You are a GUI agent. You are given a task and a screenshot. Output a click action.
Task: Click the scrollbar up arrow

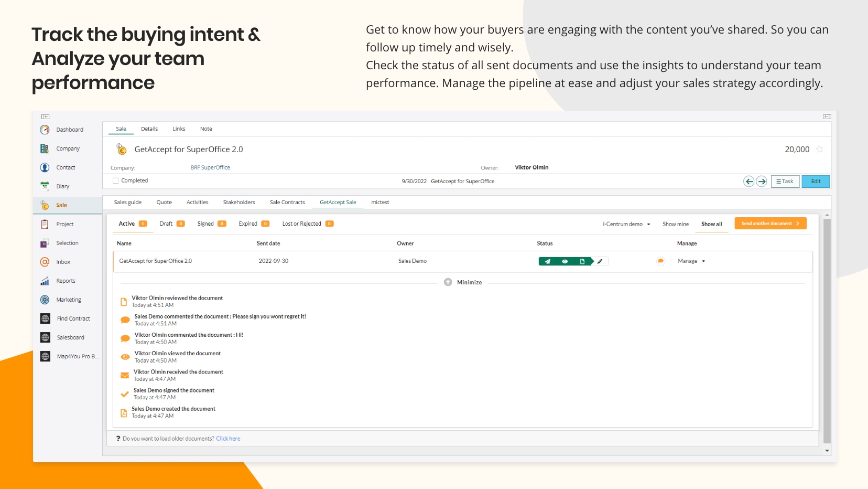click(827, 215)
